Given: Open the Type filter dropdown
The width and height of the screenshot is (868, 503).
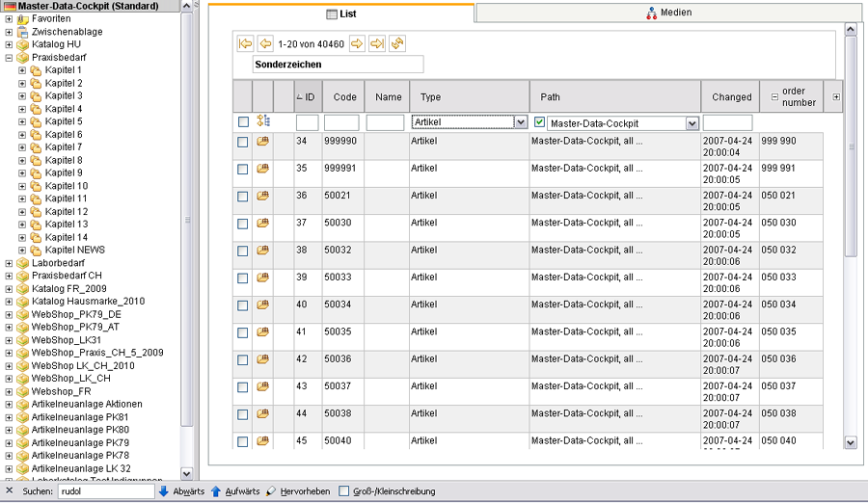Looking at the screenshot, I should 521,123.
